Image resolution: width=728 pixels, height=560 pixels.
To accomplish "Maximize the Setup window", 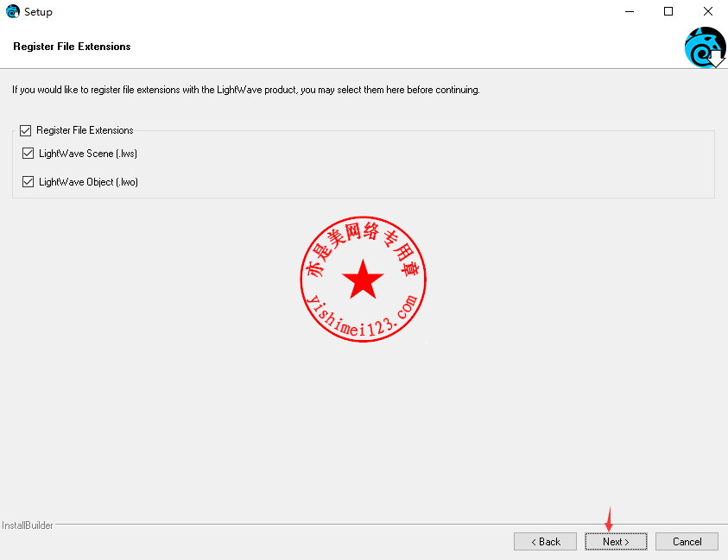I will coord(668,11).
